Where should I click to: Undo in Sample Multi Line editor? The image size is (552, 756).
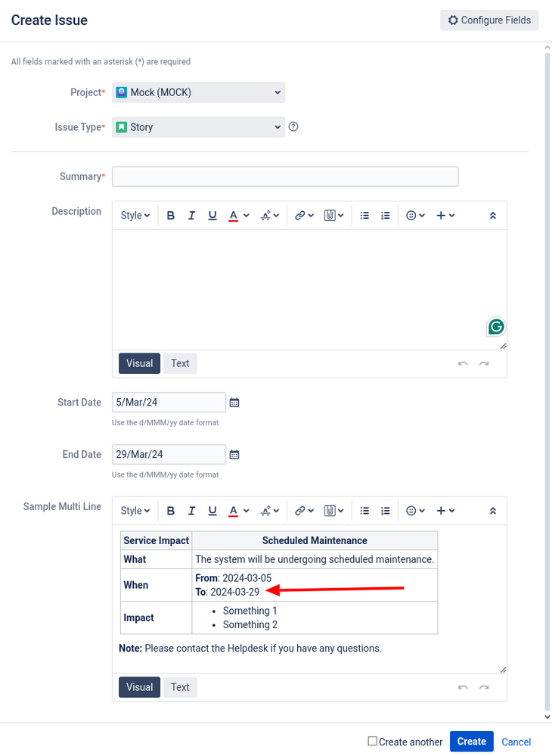click(x=463, y=688)
